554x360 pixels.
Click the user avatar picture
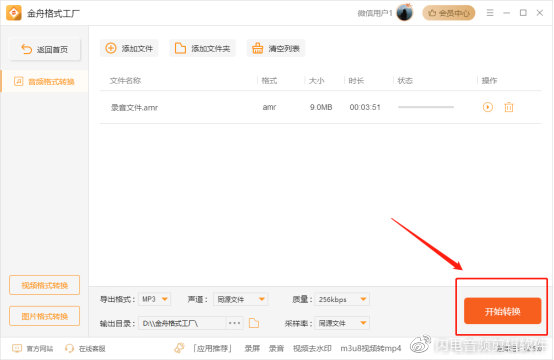(x=405, y=13)
